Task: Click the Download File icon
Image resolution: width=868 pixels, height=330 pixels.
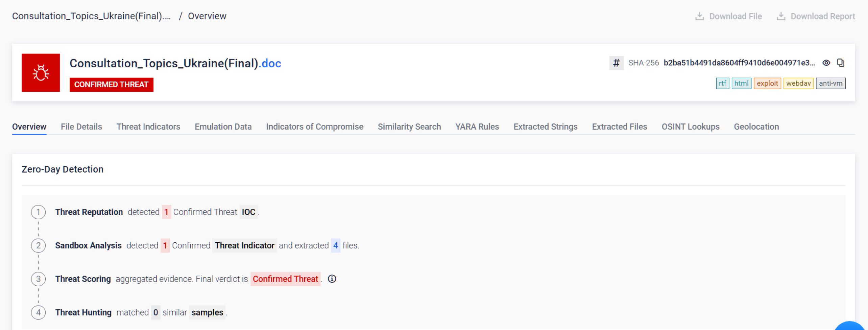Action: click(x=699, y=16)
